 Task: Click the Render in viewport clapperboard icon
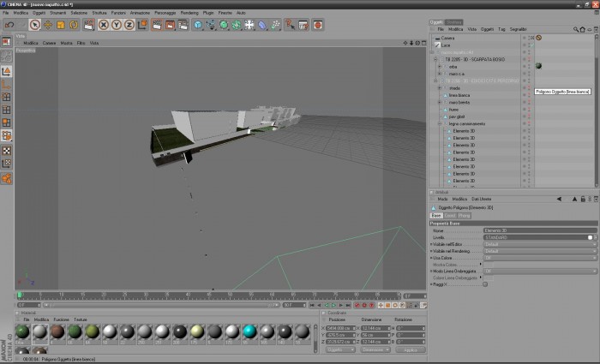157,25
